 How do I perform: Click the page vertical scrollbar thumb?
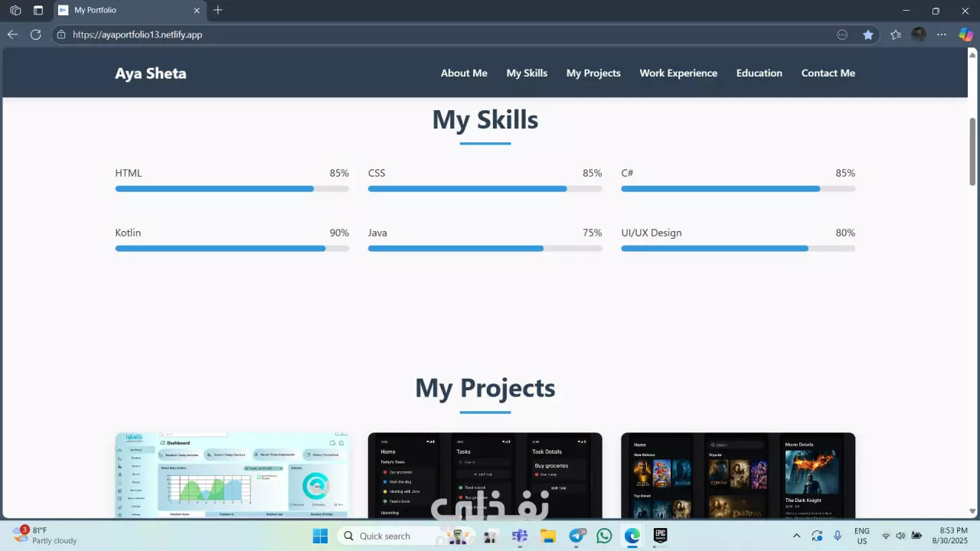pos(973,151)
